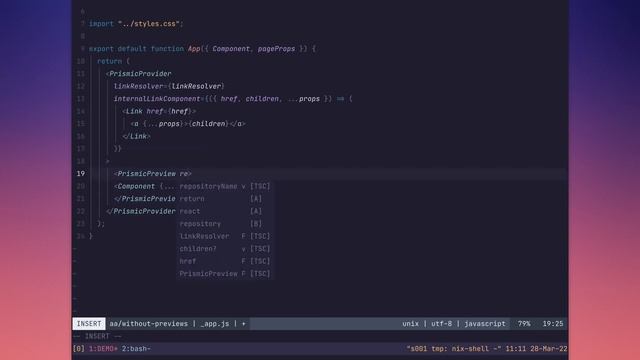Choose the 'PrismicPreview' completion item
The image size is (640, 360).
tap(224, 274)
